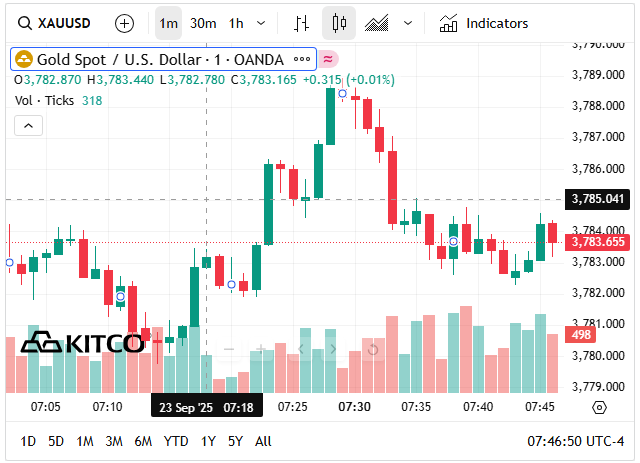Open the XAUUSD symbol search

(x=58, y=22)
